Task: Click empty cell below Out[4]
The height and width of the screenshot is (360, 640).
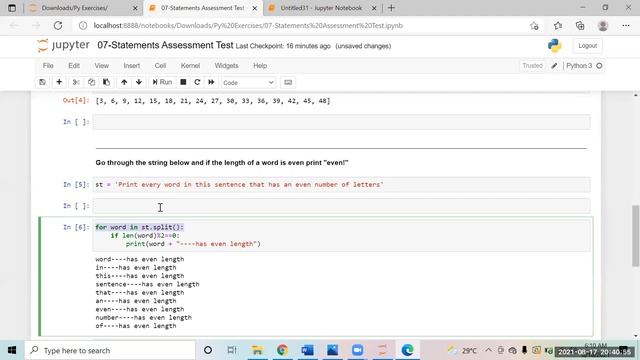Action: [341, 122]
